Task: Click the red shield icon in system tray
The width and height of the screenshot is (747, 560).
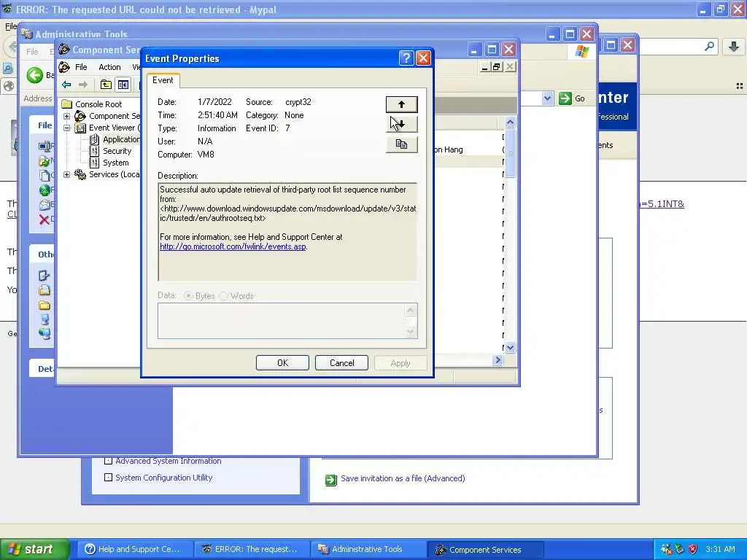Action: pyautogui.click(x=693, y=549)
